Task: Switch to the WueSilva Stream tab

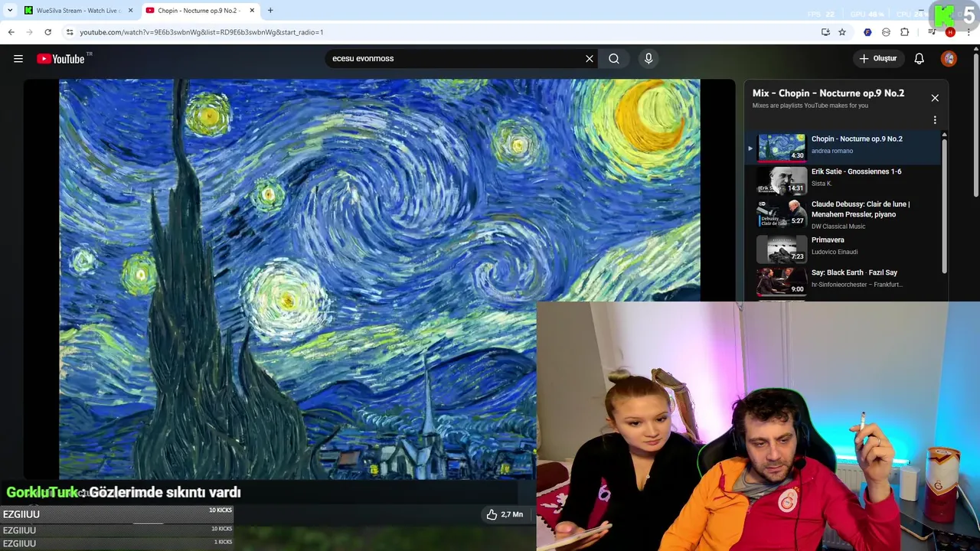Action: point(78,10)
